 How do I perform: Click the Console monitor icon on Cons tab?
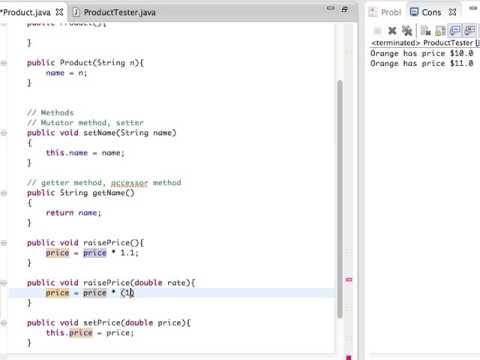[x=414, y=12]
